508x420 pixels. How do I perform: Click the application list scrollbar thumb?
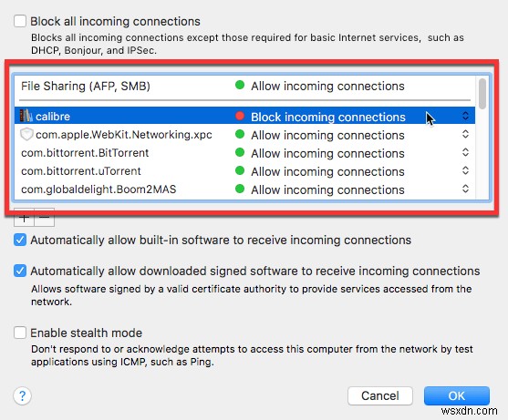tap(482, 94)
